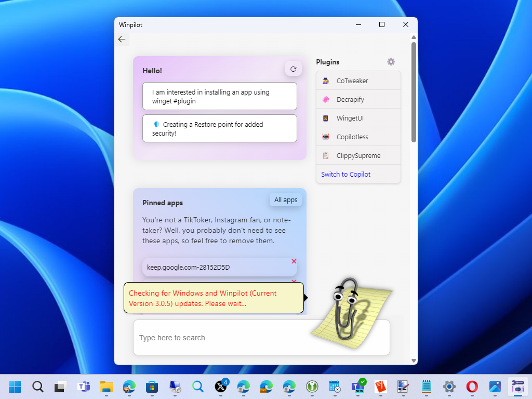
Task: Open Notepad from the taskbar
Action: point(426,387)
